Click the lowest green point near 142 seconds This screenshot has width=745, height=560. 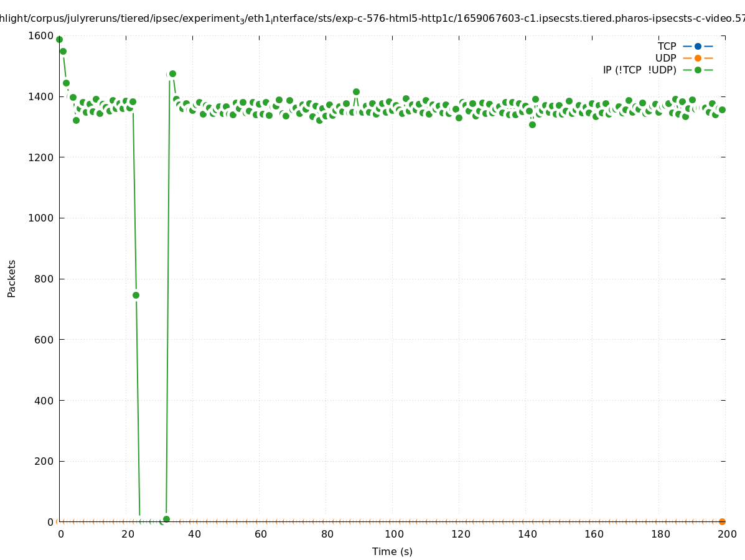coord(532,124)
